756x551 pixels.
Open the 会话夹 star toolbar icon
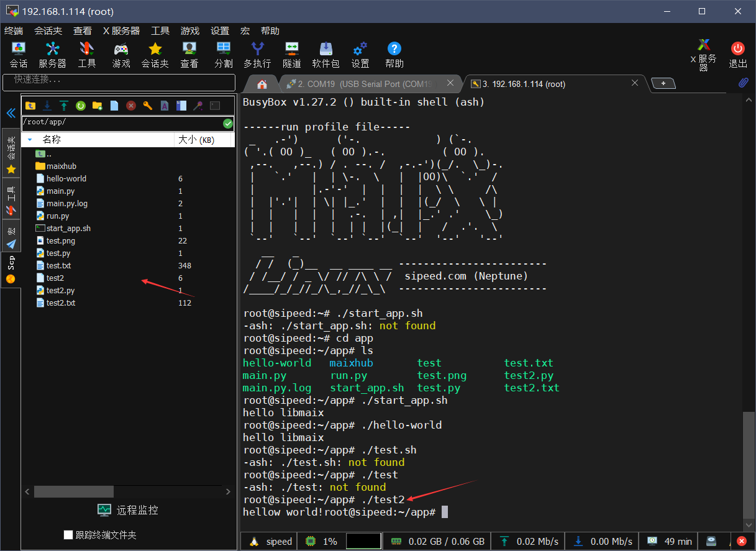(155, 55)
